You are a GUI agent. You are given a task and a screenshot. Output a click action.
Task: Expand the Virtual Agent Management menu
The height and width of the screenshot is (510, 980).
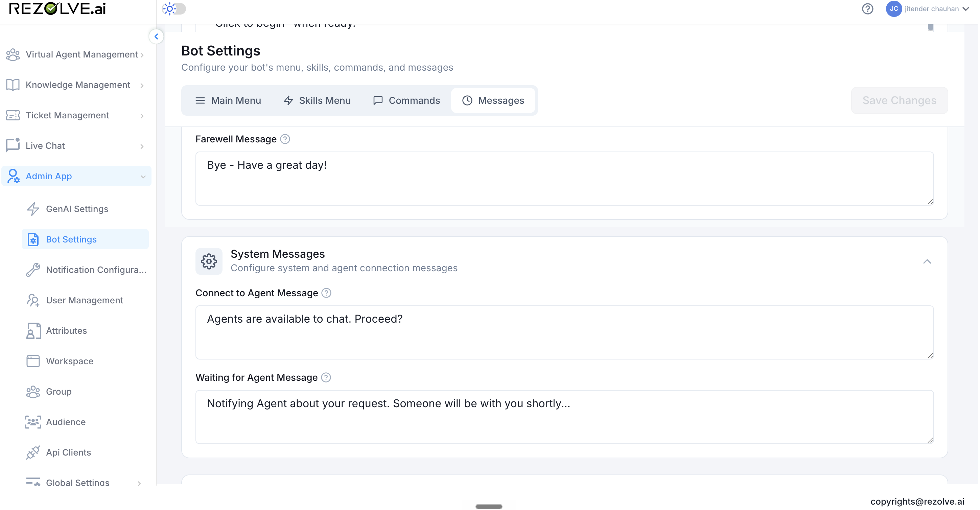76,54
